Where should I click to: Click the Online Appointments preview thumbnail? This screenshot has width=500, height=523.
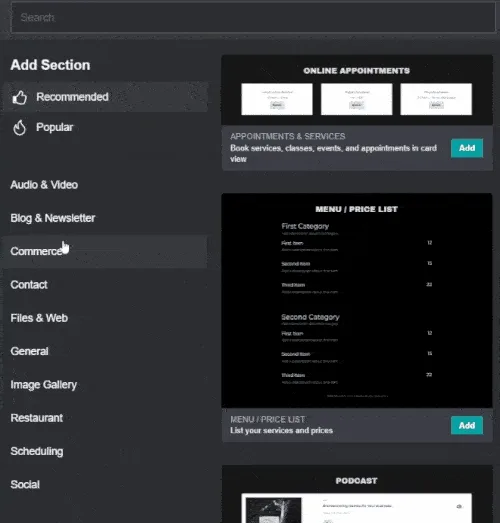pos(357,90)
